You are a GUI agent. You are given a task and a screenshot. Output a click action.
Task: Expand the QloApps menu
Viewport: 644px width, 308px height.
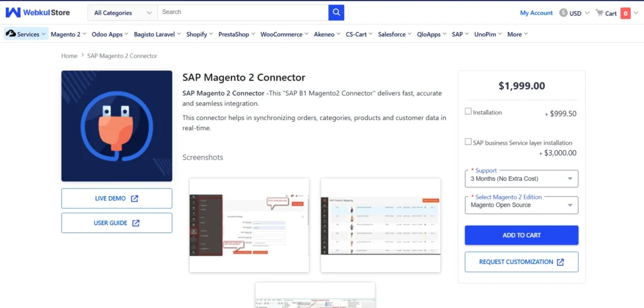(431, 35)
